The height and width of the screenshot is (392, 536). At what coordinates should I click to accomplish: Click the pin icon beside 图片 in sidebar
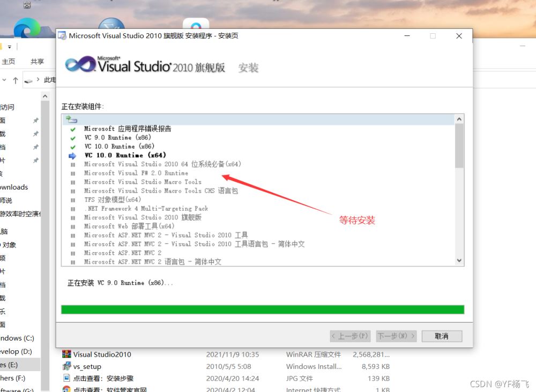[x=35, y=160]
